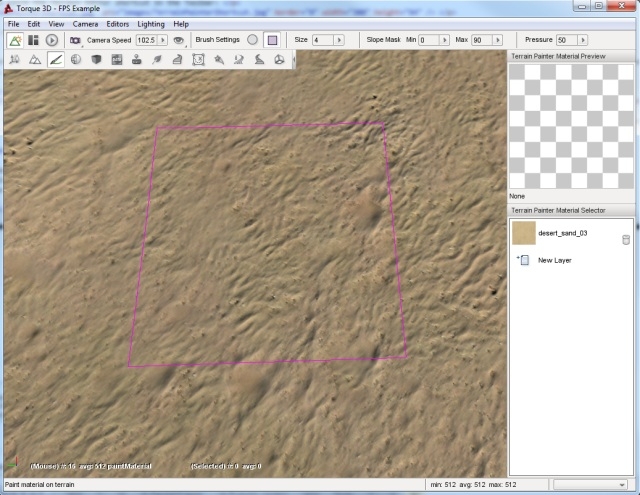Screen dimensions: 640x495
Task: Select the desert_sand_03 material swatch
Action: coord(523,233)
